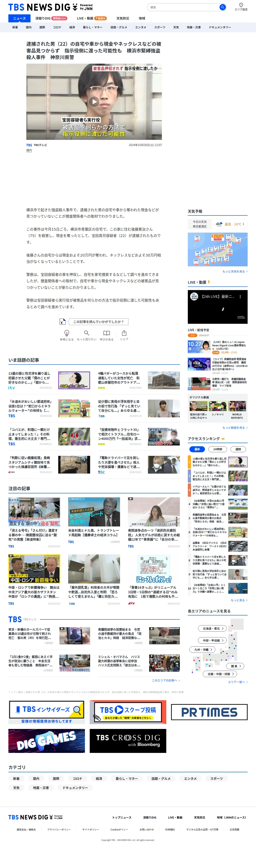Open the DIG GAMES banner
256x868 pixels.
[46, 741]
